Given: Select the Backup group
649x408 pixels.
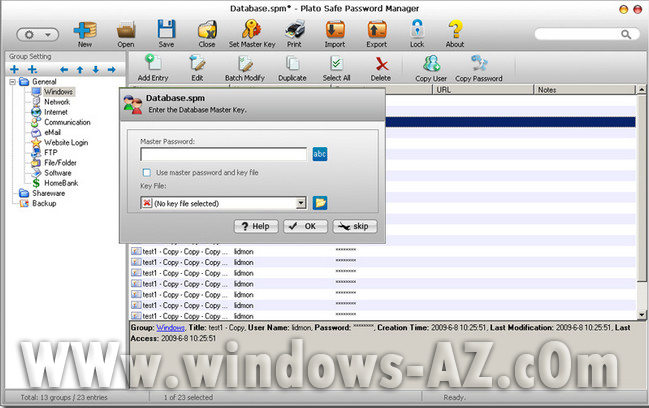Looking at the screenshot, I should click(x=44, y=203).
